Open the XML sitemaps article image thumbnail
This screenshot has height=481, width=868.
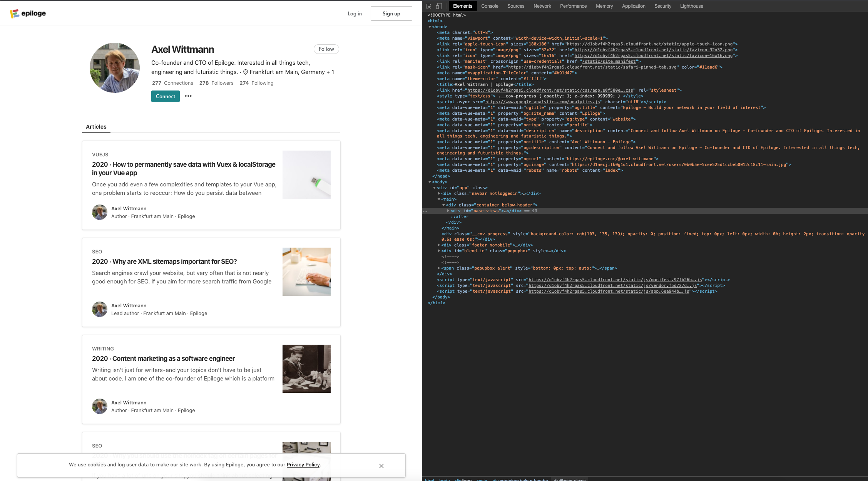(x=306, y=272)
